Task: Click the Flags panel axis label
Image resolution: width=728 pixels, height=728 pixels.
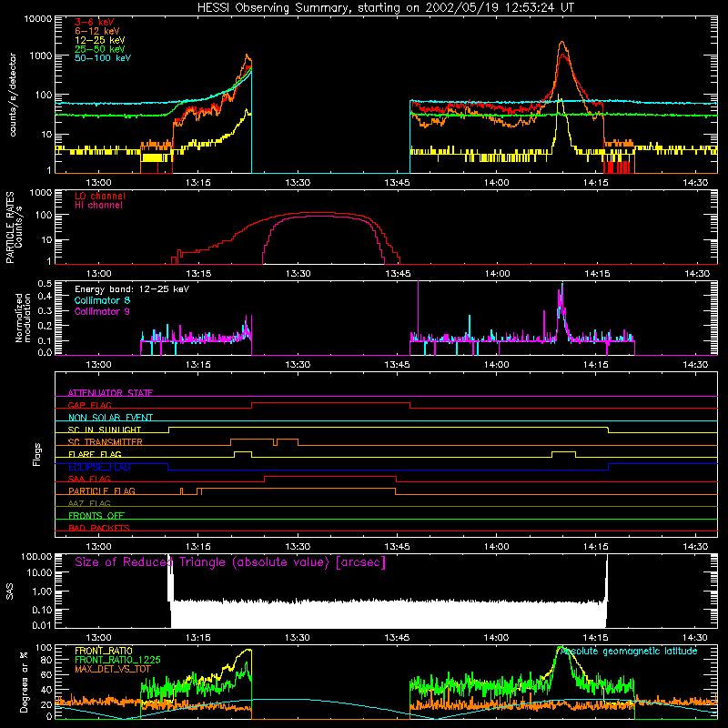Action: coord(37,454)
